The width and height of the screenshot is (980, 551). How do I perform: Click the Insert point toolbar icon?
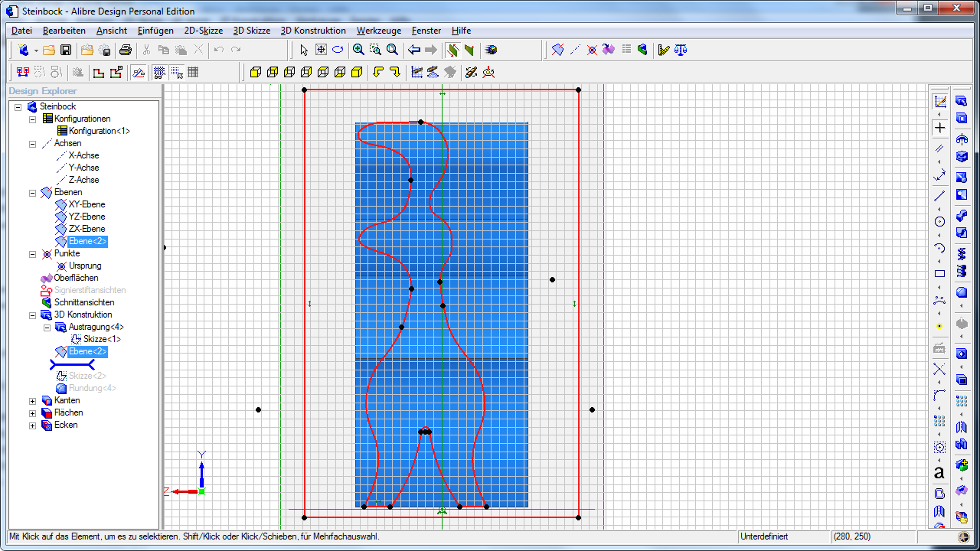tap(592, 50)
